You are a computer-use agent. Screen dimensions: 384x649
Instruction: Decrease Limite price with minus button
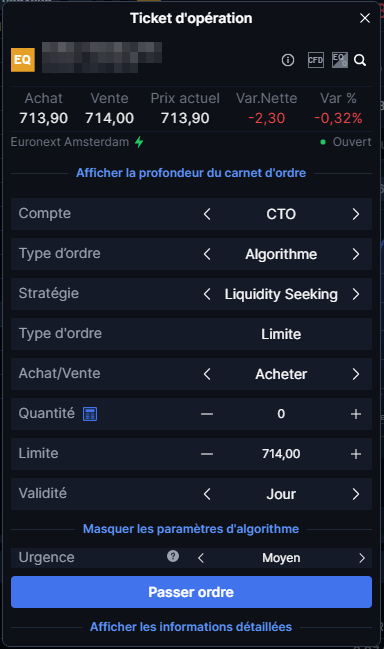207,454
